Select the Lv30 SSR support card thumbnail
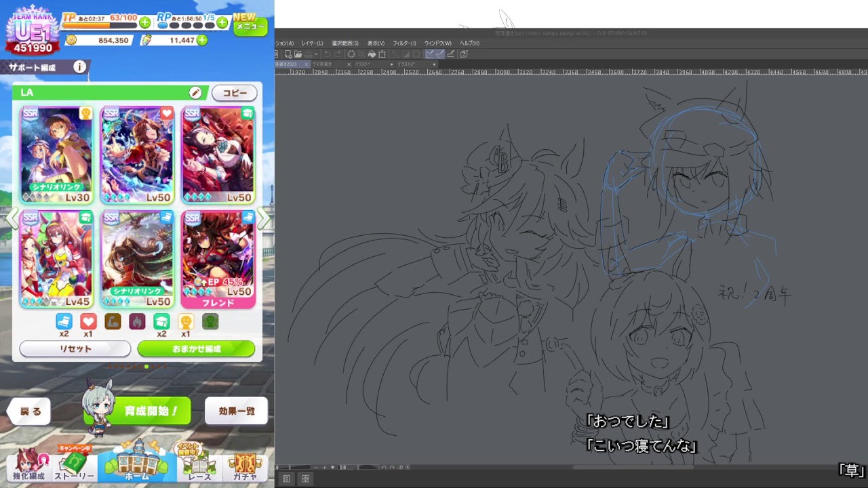This screenshot has height=488, width=868. [x=56, y=155]
